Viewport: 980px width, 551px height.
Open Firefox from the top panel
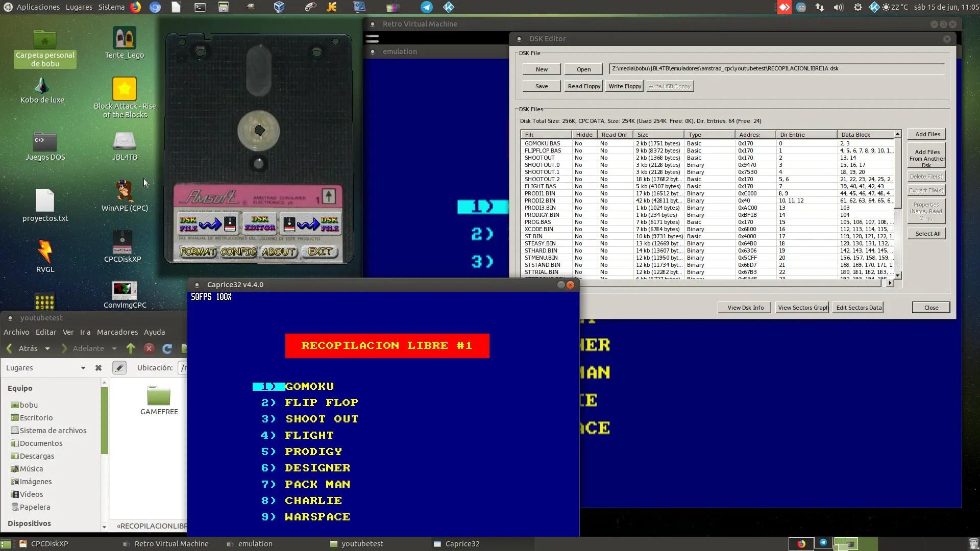135,7
